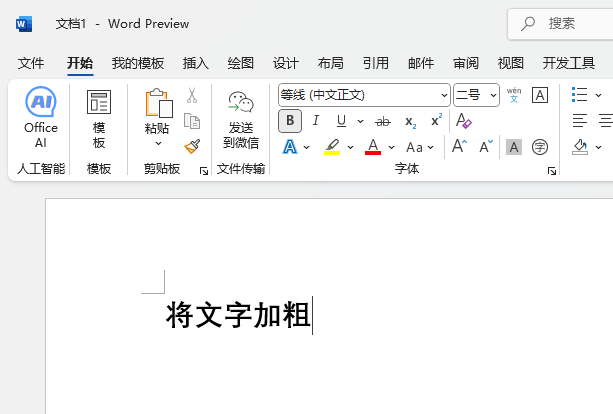Image resolution: width=613 pixels, height=414 pixels.
Task: Open 剪贴板 clipboard dialog launcher
Action: [204, 171]
